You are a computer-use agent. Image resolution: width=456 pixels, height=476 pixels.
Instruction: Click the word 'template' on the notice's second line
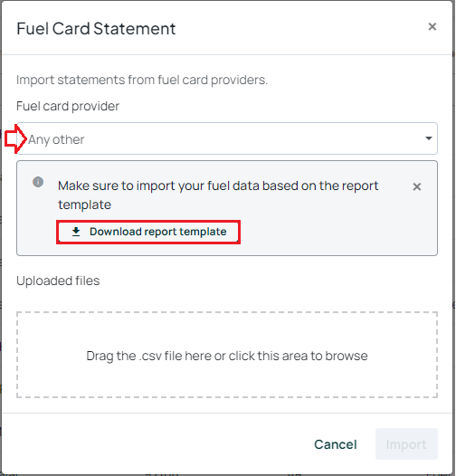pyautogui.click(x=85, y=205)
